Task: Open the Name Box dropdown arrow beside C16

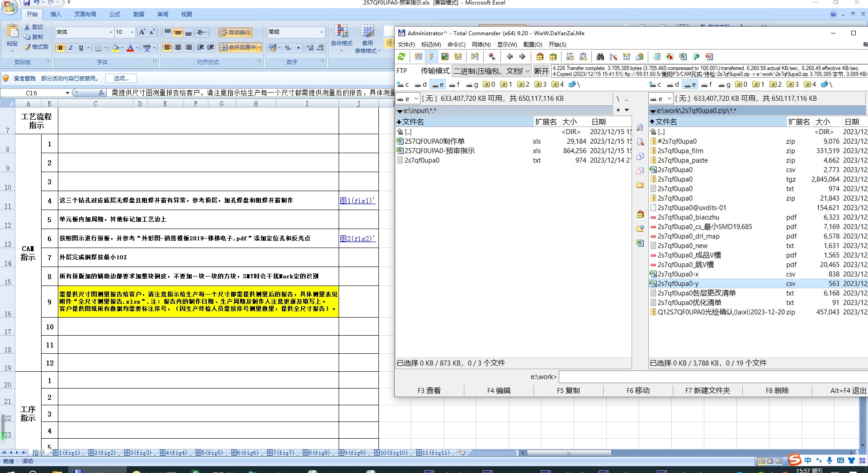Action: pyautogui.click(x=67, y=93)
